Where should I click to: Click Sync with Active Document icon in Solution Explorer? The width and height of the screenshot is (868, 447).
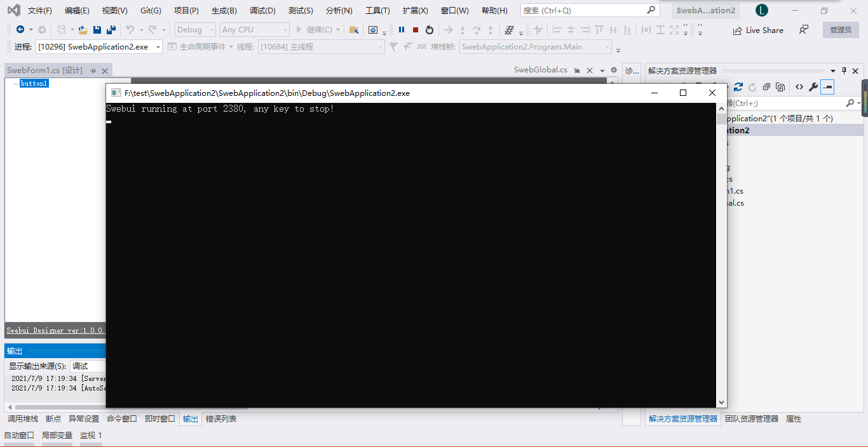(x=738, y=87)
